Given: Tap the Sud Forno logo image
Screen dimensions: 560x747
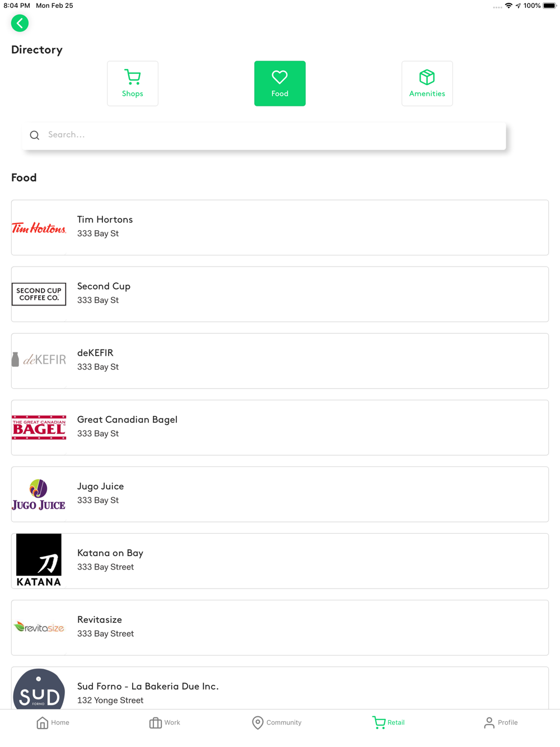Looking at the screenshot, I should tap(39, 690).
